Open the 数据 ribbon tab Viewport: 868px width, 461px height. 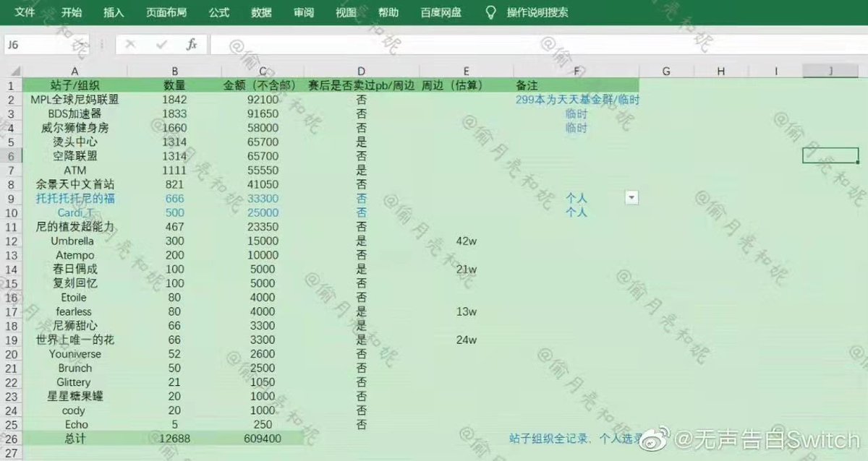261,12
